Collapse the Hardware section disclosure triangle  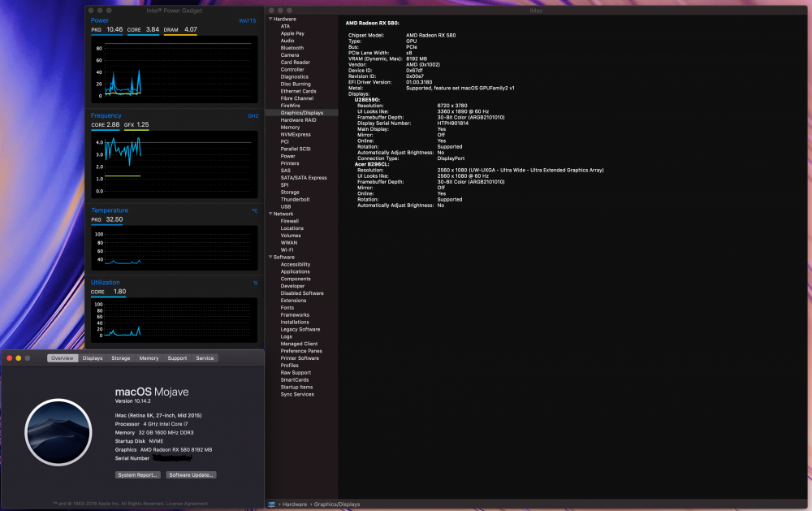click(x=270, y=19)
